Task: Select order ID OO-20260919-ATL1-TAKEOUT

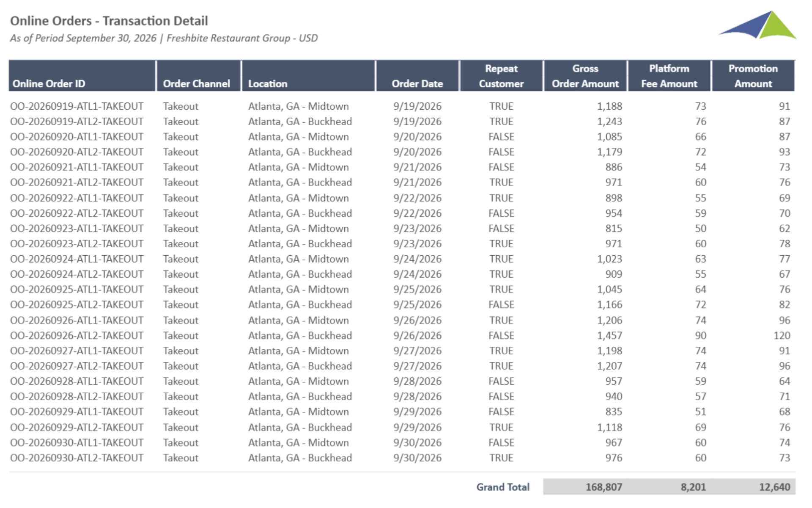Action: point(77,106)
